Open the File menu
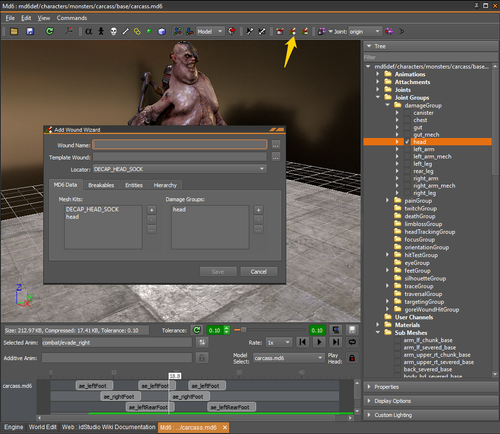This screenshot has width=500, height=434. click(x=10, y=18)
